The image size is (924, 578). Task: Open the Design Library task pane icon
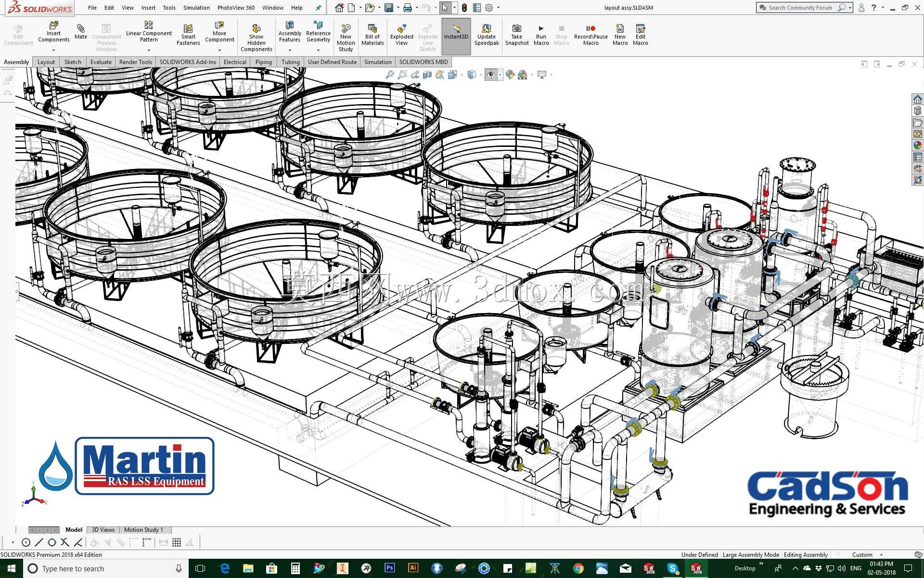[917, 111]
